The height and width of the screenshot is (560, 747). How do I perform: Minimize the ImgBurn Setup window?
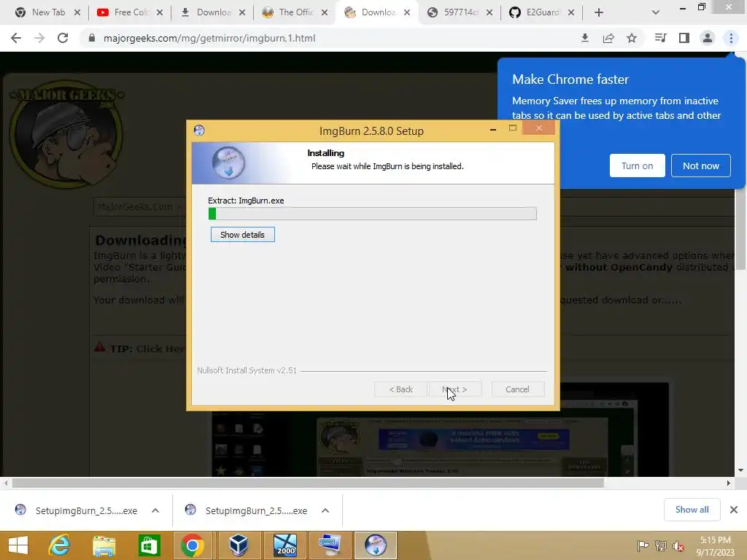[x=493, y=129]
